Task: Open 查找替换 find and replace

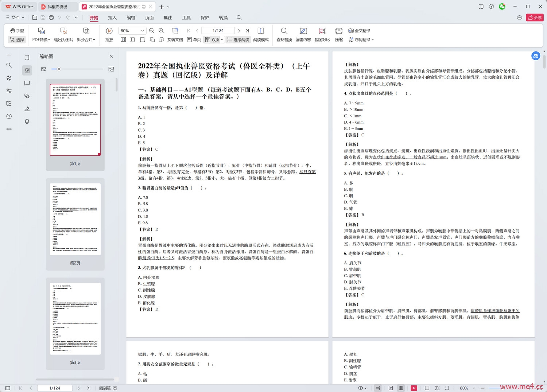Action: [284, 35]
